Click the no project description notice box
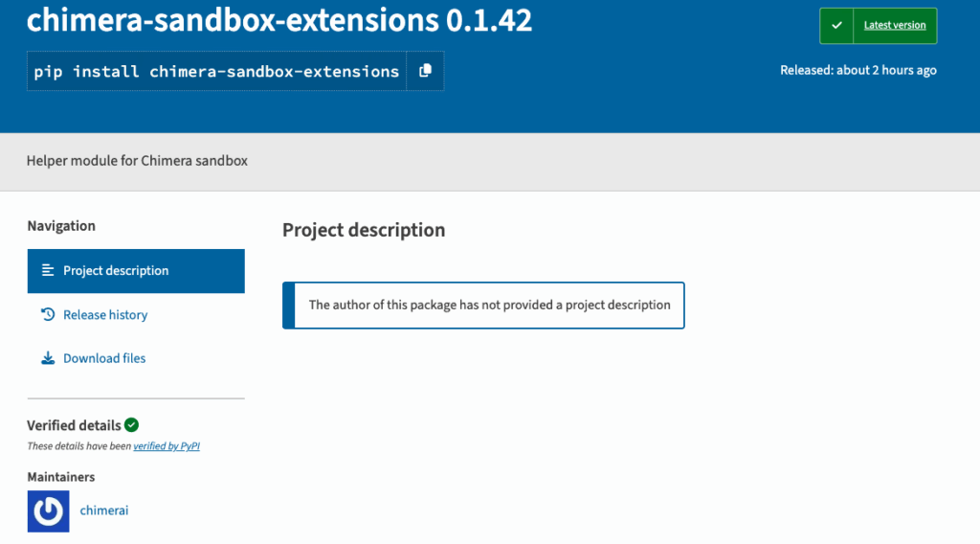The height and width of the screenshot is (544, 980). point(483,306)
